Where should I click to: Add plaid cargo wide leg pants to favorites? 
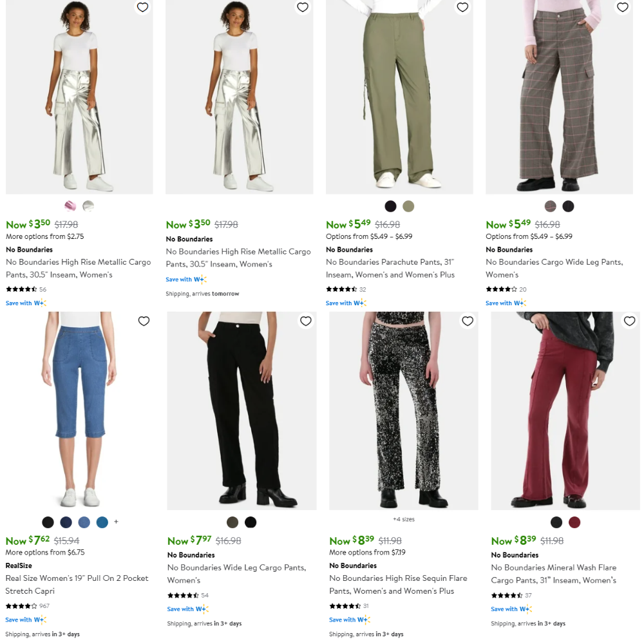[x=623, y=7]
